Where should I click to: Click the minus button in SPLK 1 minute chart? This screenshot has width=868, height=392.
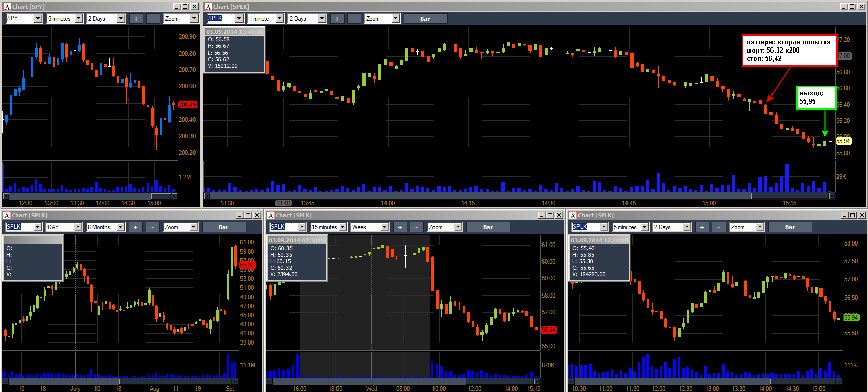(x=354, y=19)
